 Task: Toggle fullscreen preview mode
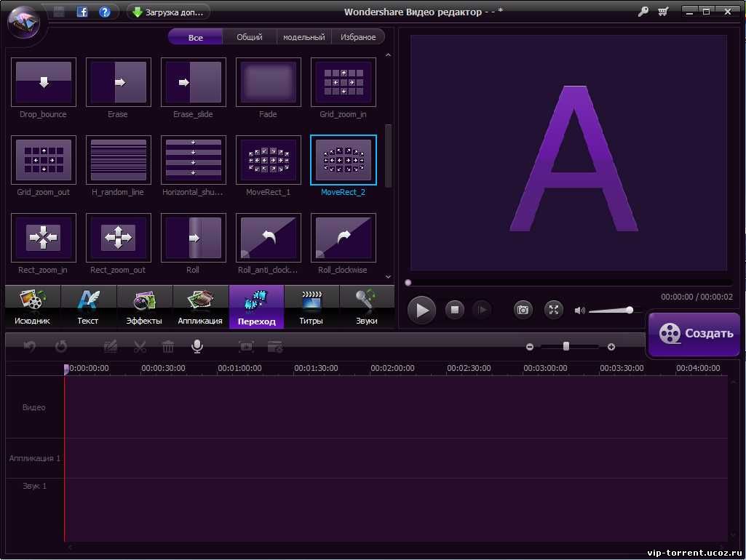point(554,310)
